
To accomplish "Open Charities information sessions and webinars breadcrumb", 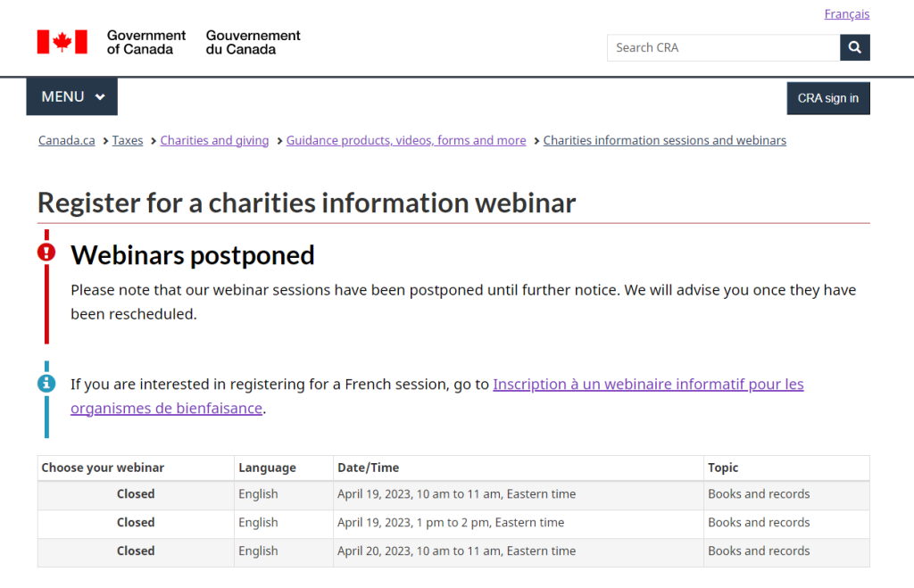I will 664,140.
